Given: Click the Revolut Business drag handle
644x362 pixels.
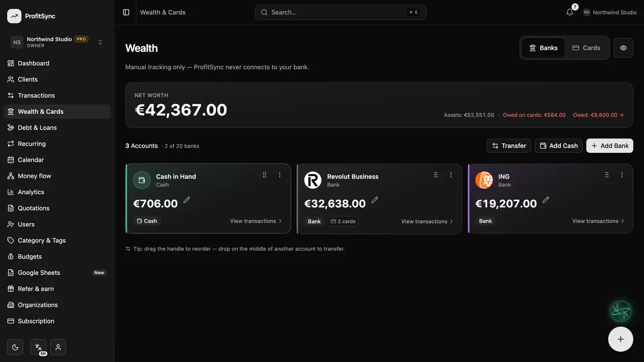Looking at the screenshot, I should [x=436, y=175].
